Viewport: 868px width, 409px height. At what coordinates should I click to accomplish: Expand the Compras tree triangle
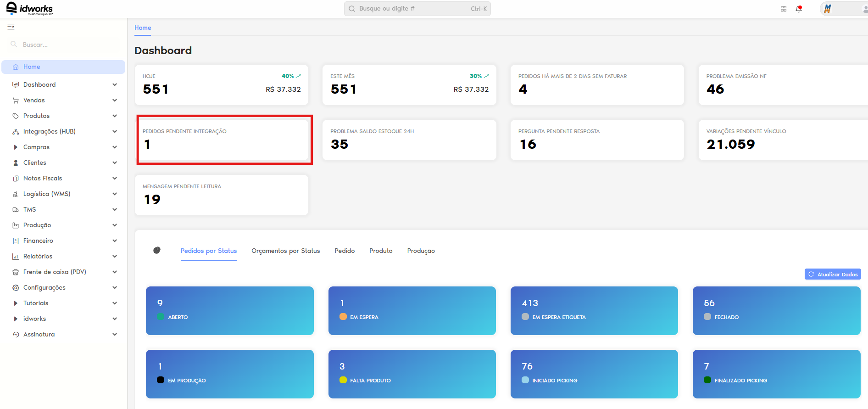tap(16, 147)
